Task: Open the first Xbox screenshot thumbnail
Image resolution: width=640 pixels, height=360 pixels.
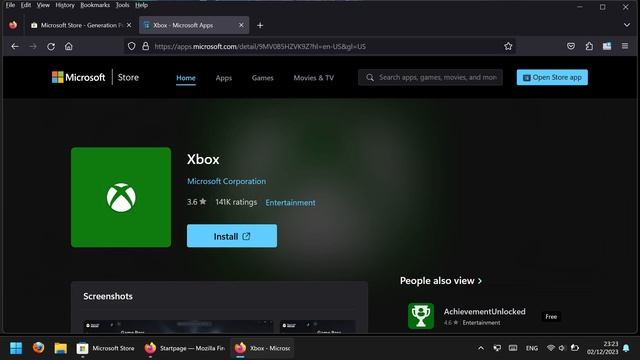Action: [178, 327]
